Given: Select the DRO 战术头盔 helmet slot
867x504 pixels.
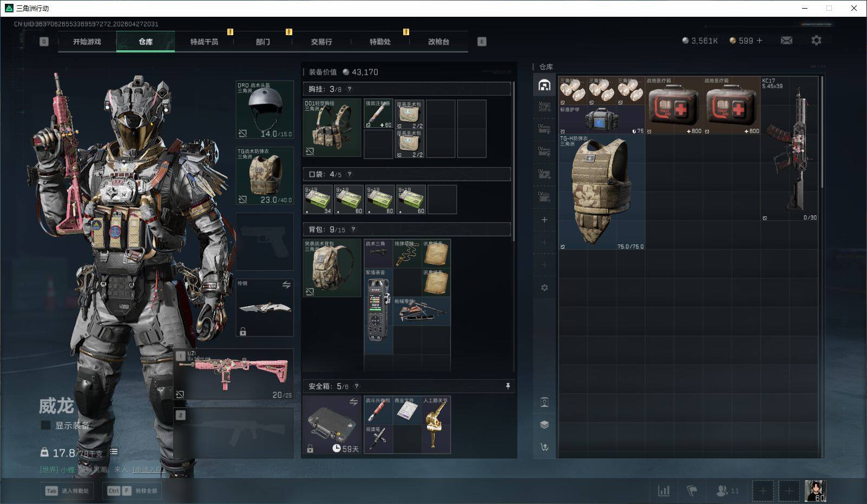Looking at the screenshot, I should (265, 110).
